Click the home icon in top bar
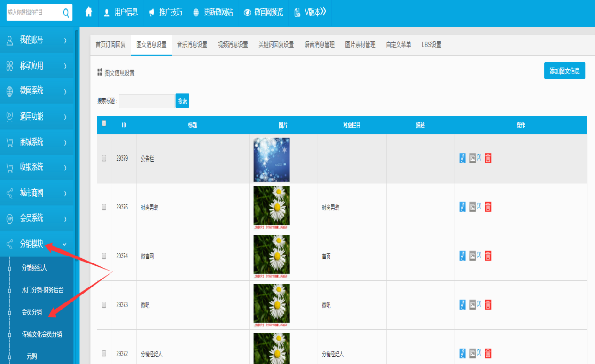This screenshot has width=595, height=364. 89,12
